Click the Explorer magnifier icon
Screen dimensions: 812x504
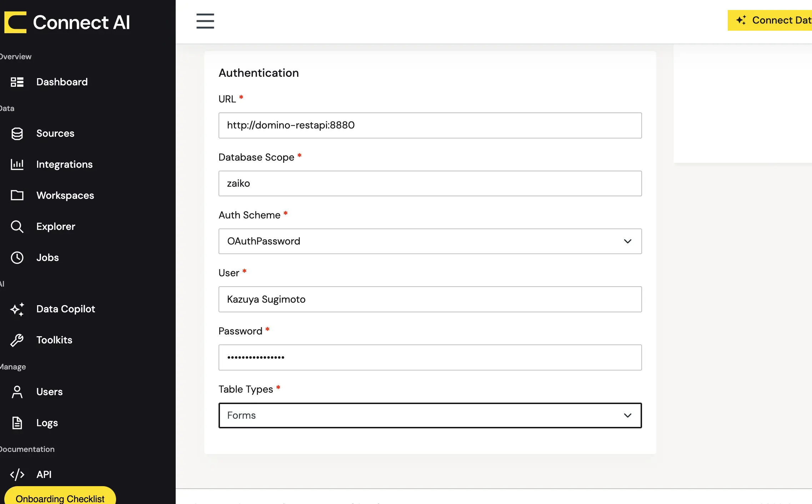(17, 227)
